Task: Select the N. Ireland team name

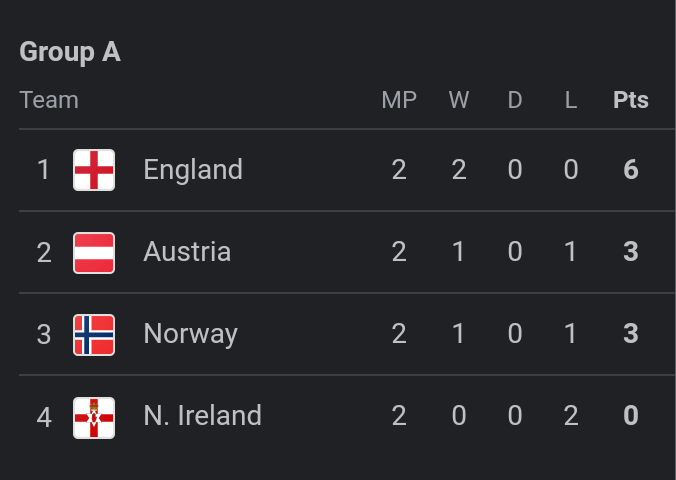Action: tap(202, 416)
